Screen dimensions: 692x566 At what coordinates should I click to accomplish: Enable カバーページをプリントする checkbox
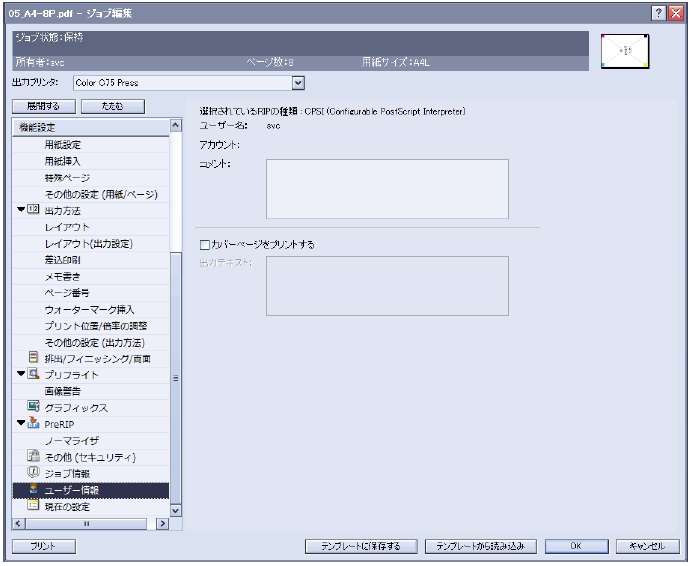click(x=205, y=243)
